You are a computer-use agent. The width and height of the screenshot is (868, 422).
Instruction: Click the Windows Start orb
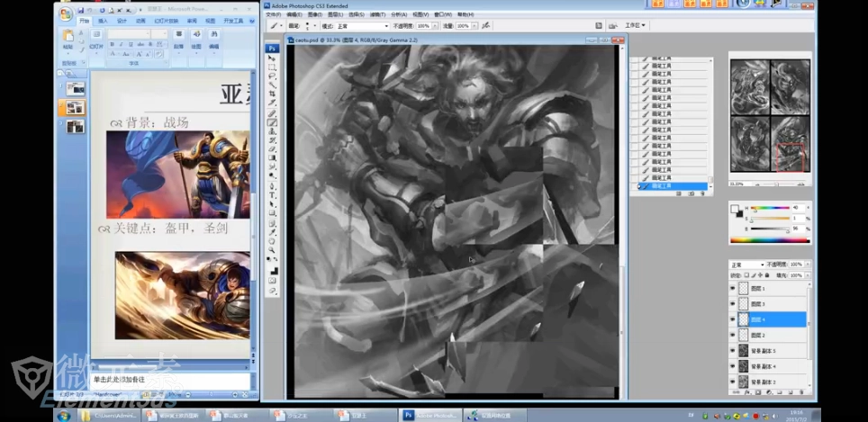64,415
